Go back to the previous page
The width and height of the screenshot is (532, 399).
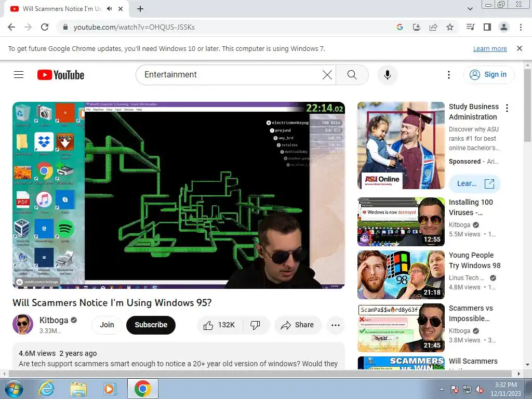[x=11, y=27]
